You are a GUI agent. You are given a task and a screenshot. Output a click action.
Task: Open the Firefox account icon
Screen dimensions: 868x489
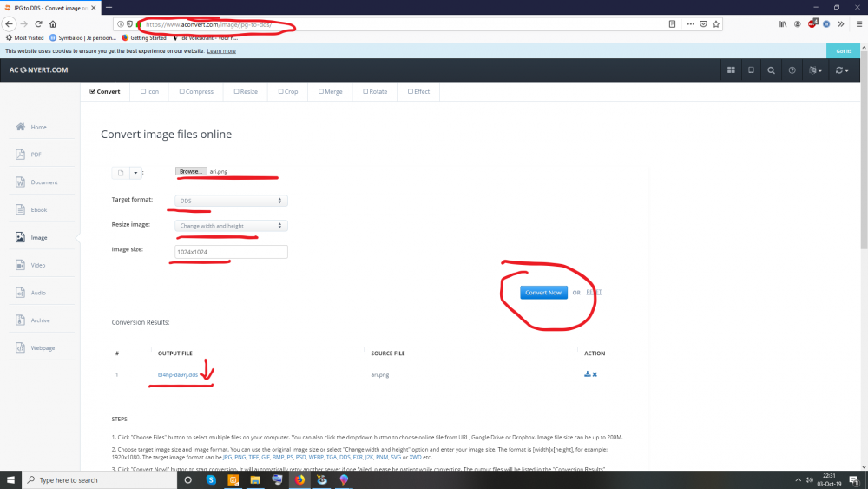797,23
